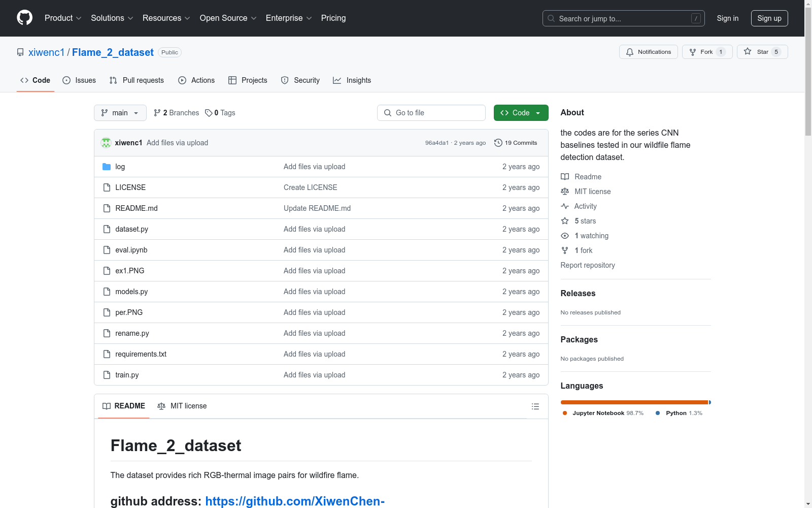The image size is (812, 508).
Task: Open the green Code dropdown
Action: pos(521,113)
